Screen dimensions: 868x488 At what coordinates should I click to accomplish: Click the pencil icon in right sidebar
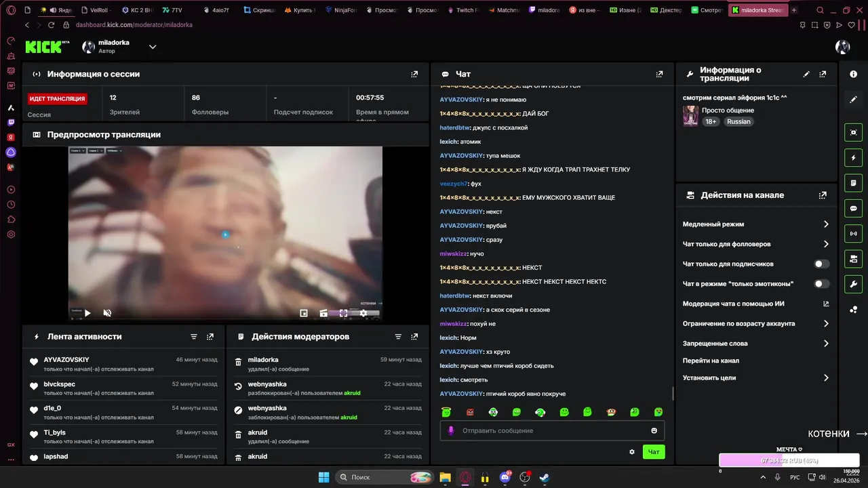(854, 99)
